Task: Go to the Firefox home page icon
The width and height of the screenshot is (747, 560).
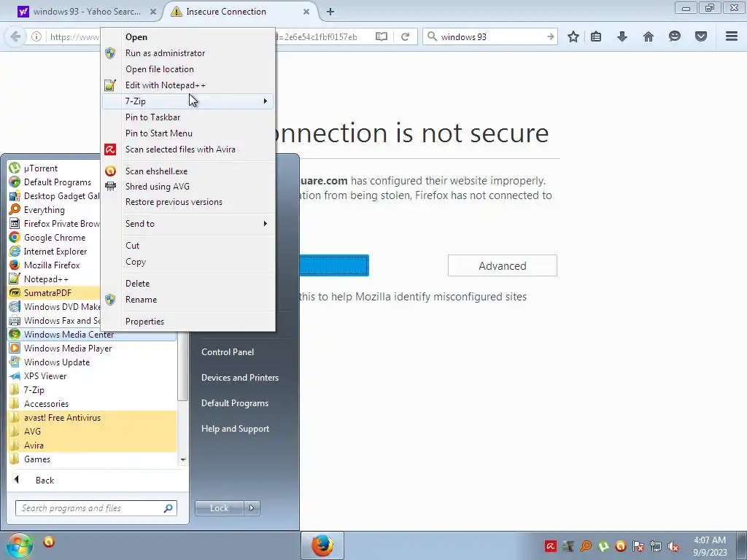Action: (x=649, y=36)
